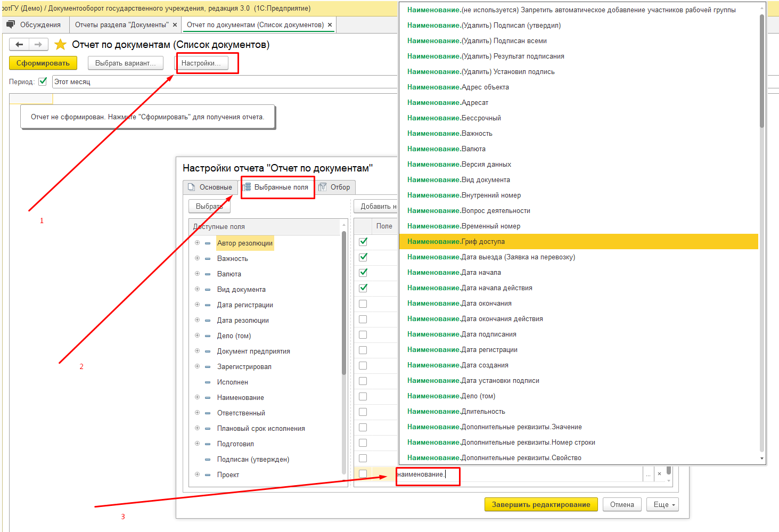Open the Настройки... button

click(201, 63)
